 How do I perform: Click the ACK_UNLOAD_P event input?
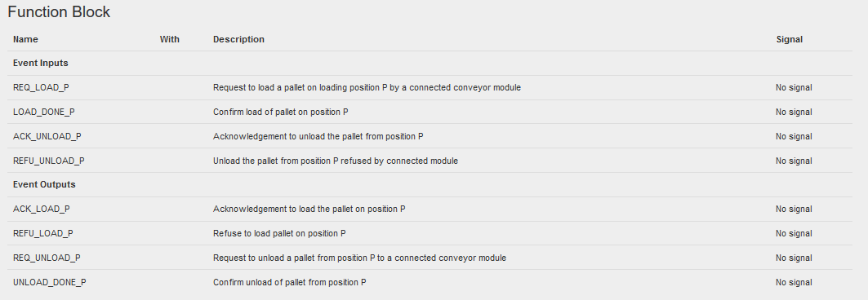47,136
